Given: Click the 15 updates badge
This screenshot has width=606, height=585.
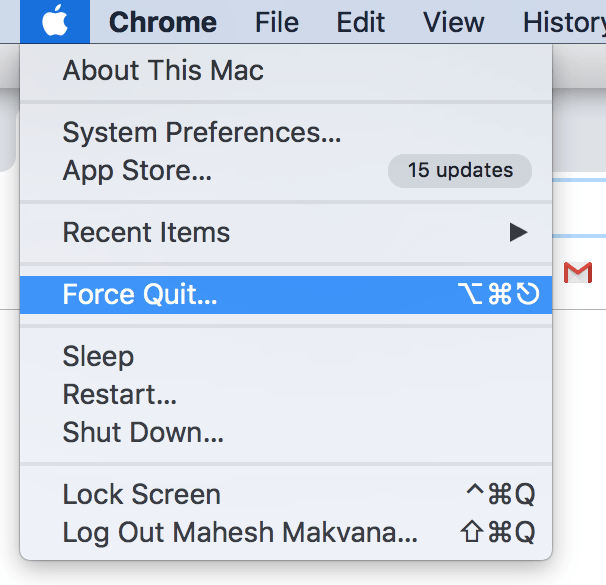Looking at the screenshot, I should [460, 171].
